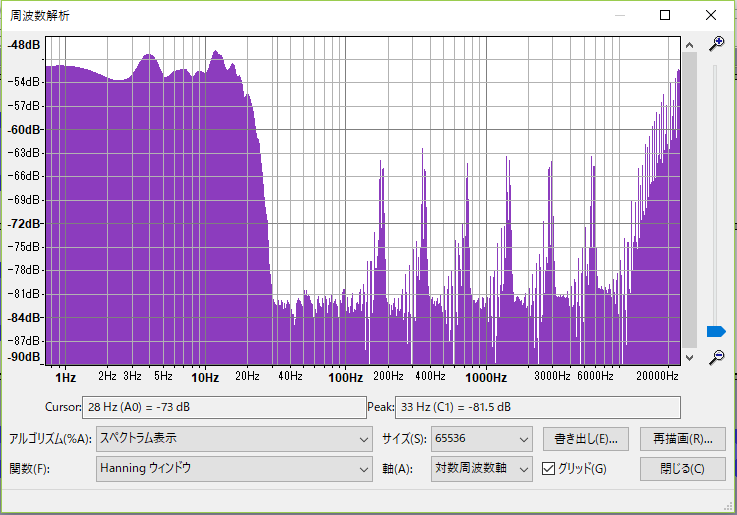Click the Cursor readout field

tap(224, 407)
